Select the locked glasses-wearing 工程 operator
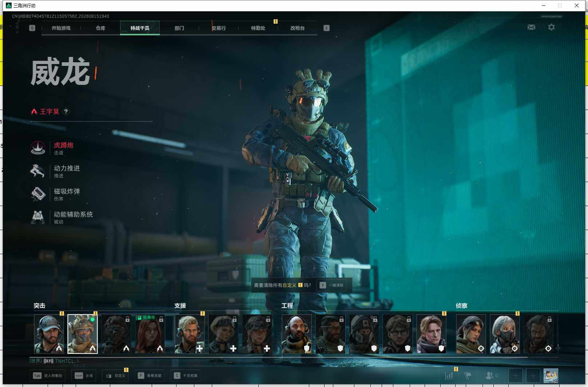 click(398, 334)
